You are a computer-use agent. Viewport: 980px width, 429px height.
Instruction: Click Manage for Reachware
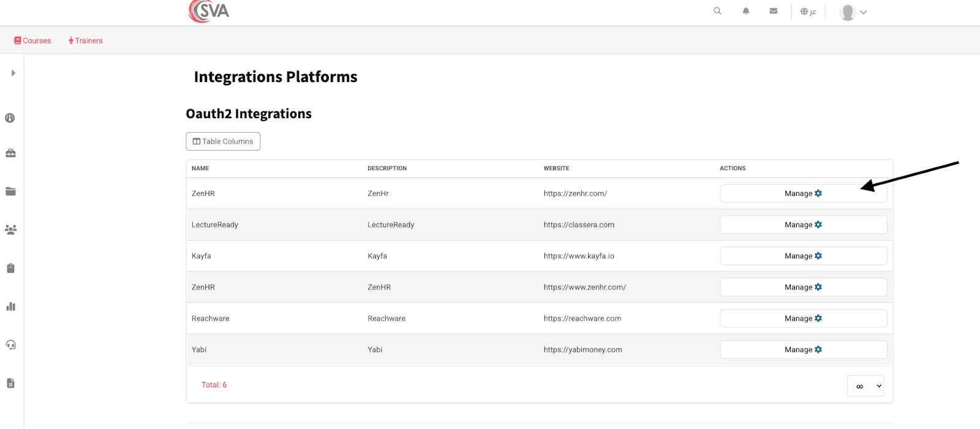[x=803, y=318]
